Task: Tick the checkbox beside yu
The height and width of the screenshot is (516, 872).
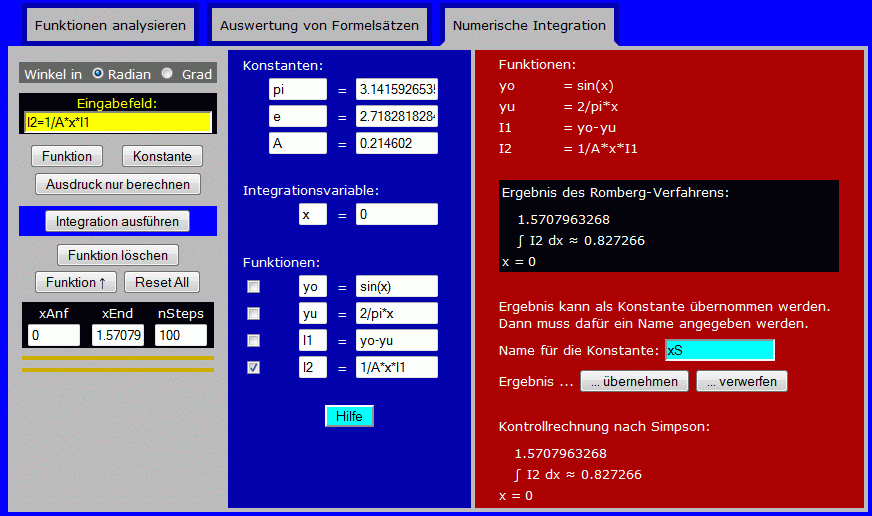Action: tap(254, 314)
